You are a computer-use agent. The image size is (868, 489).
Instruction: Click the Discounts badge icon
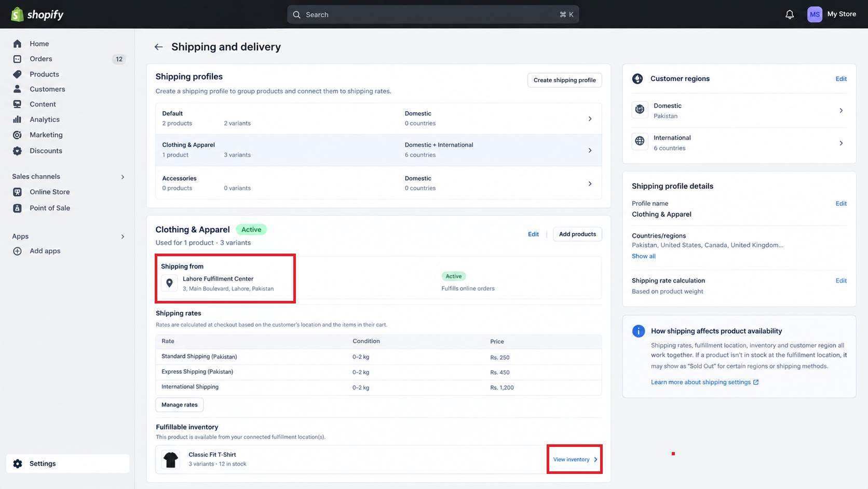[x=17, y=151]
